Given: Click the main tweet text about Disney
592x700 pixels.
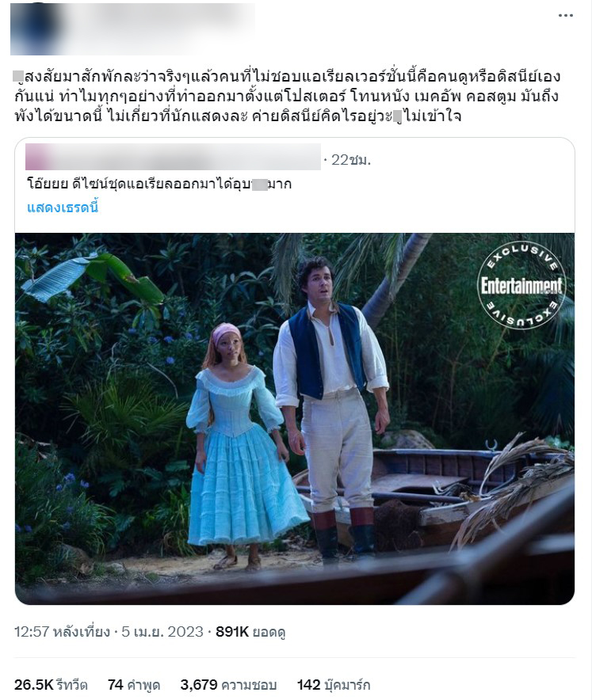Looking at the screenshot, I should coord(287,96).
